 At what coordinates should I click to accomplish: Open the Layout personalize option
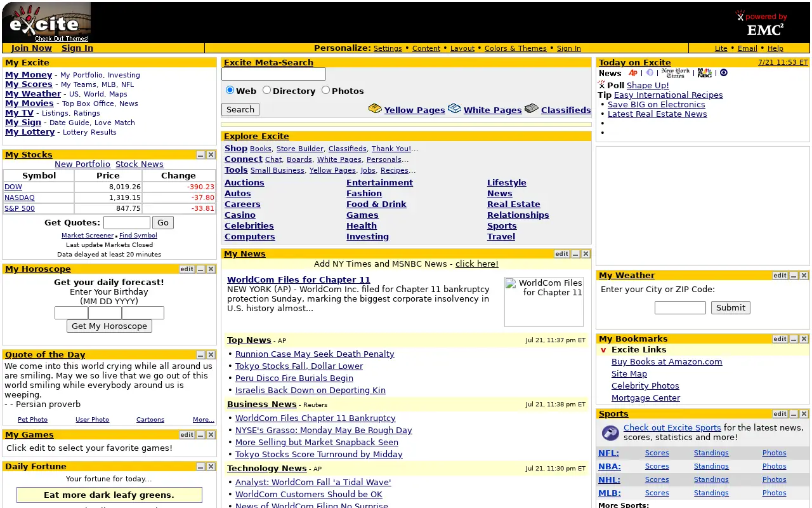click(x=462, y=48)
